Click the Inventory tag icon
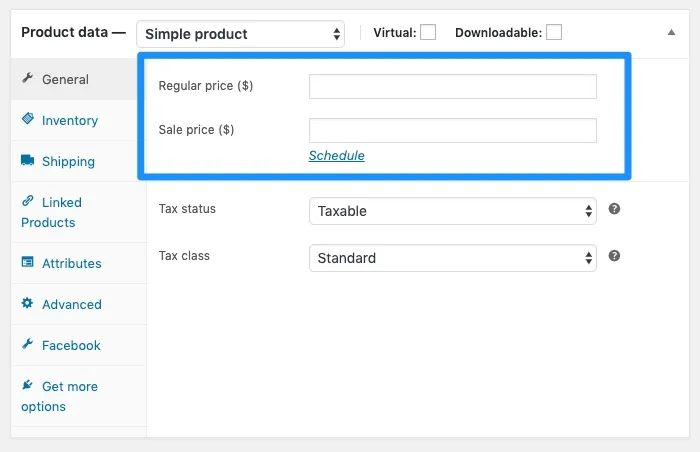 tap(28, 120)
